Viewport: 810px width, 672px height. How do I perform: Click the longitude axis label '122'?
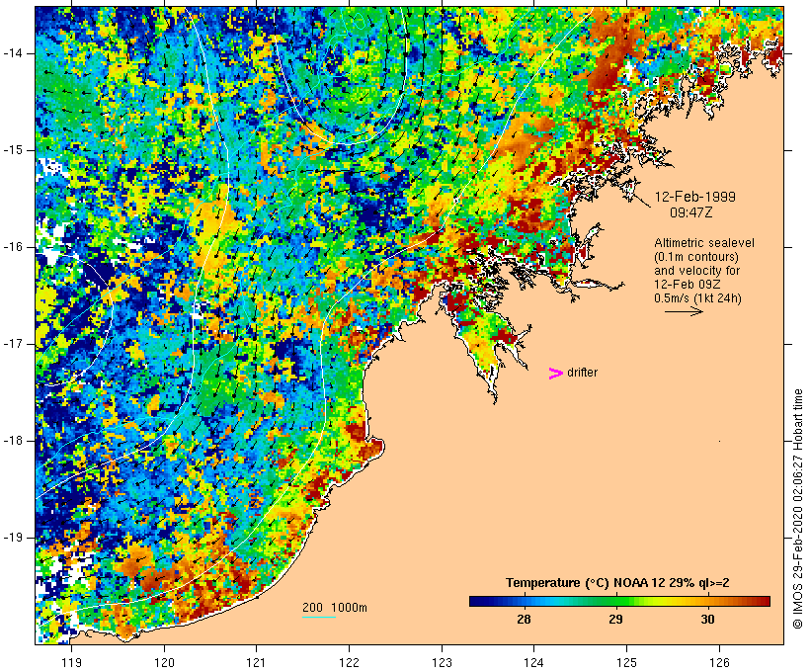tap(350, 662)
